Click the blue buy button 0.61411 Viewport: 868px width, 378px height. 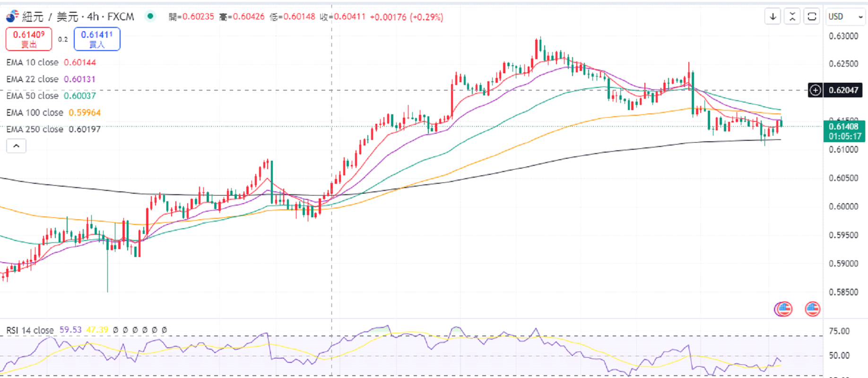point(97,39)
